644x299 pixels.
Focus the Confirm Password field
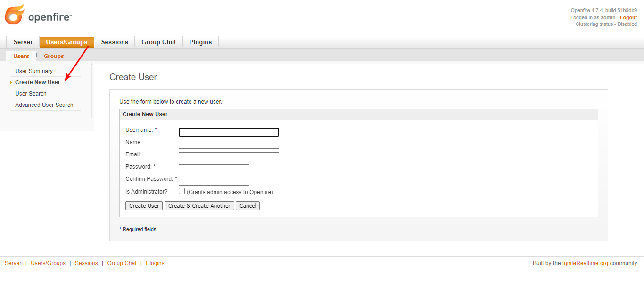214,181
